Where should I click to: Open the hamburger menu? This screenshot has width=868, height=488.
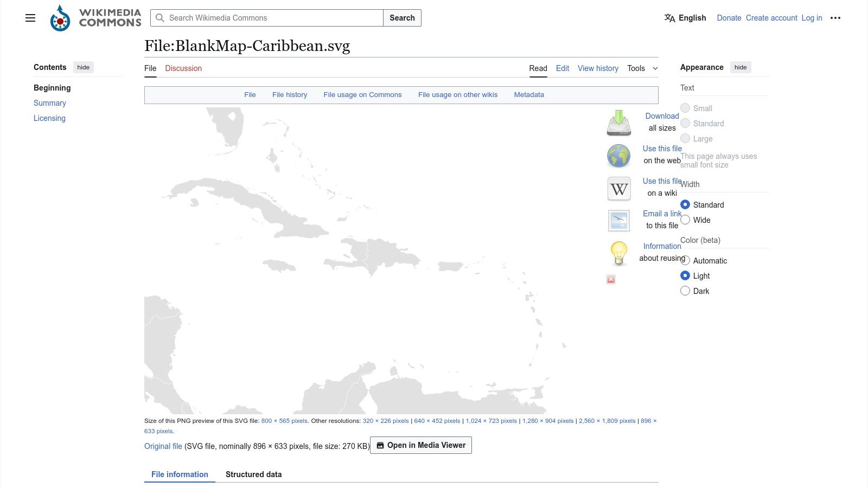[x=30, y=18]
